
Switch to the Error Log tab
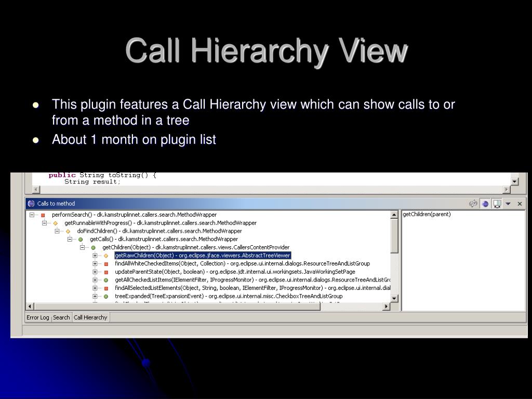[38, 317]
